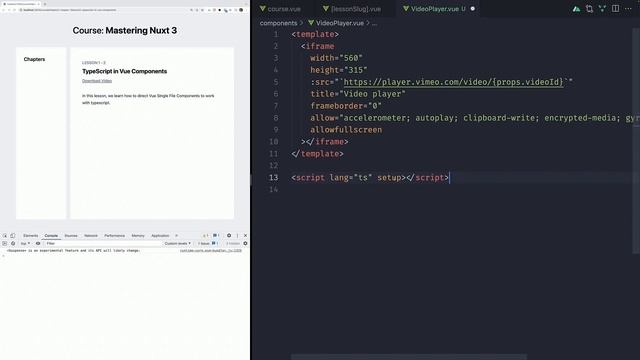The height and width of the screenshot is (360, 640).
Task: Open the Vimeo player URL link in code
Action: 453,82
